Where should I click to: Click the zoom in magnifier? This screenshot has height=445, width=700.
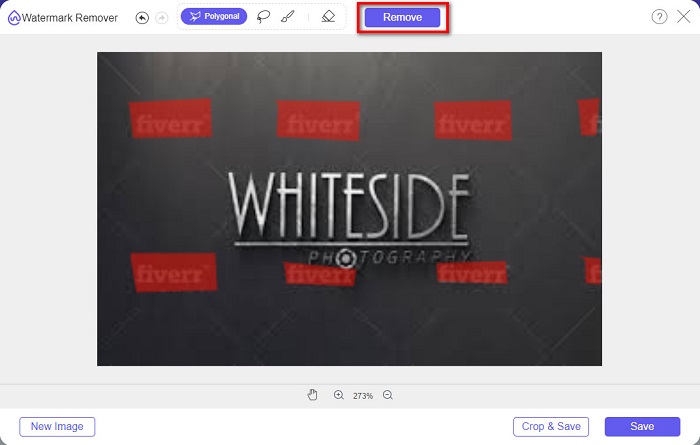point(339,395)
